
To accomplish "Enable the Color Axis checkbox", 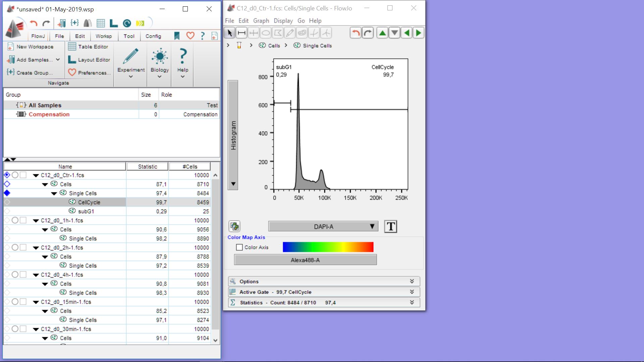I will click(239, 247).
